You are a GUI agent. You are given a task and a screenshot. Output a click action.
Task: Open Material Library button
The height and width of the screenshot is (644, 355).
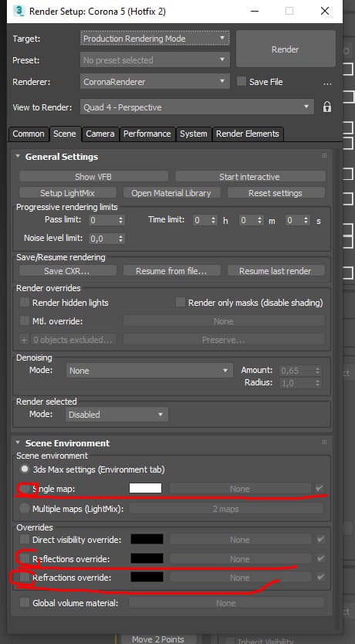coord(171,192)
